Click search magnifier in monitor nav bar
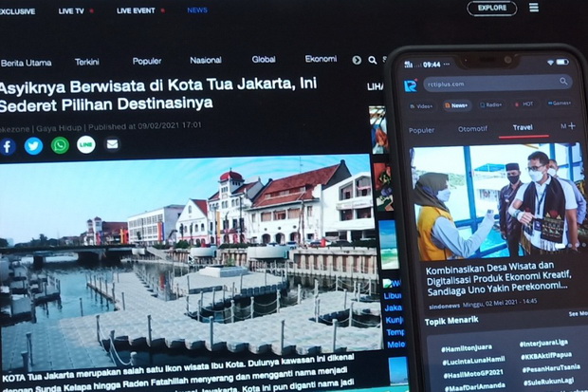Screen dimensions: 588x392 [372, 60]
